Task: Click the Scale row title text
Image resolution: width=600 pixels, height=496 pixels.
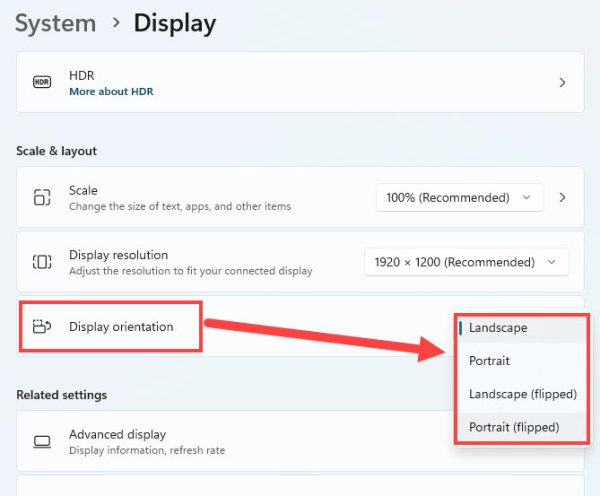Action: (x=83, y=190)
